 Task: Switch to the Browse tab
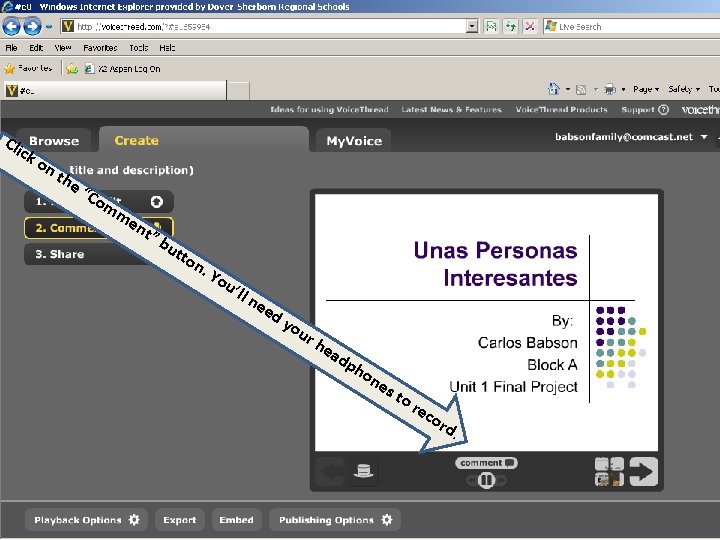pyautogui.click(x=54, y=141)
